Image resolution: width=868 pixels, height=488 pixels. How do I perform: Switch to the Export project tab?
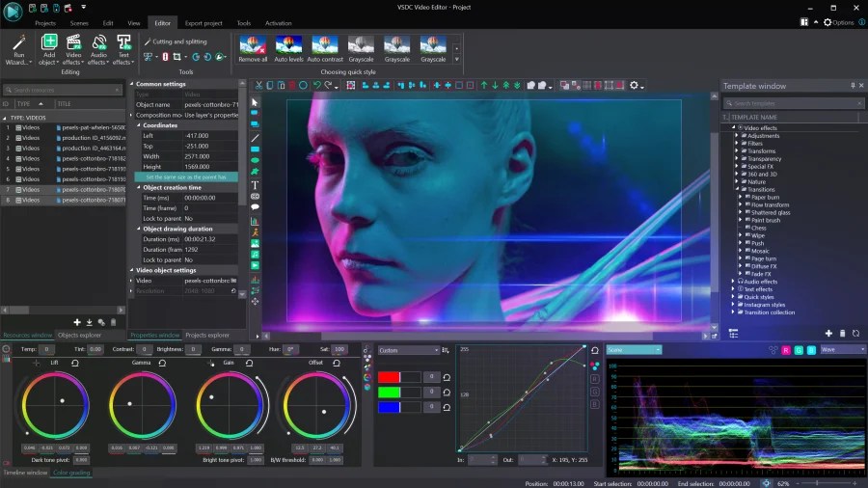[x=204, y=22]
